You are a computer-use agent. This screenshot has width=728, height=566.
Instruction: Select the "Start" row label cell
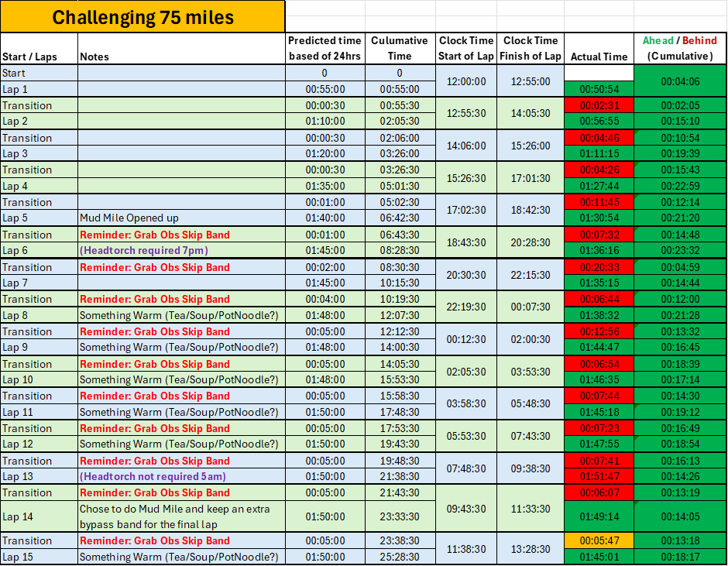click(39, 73)
